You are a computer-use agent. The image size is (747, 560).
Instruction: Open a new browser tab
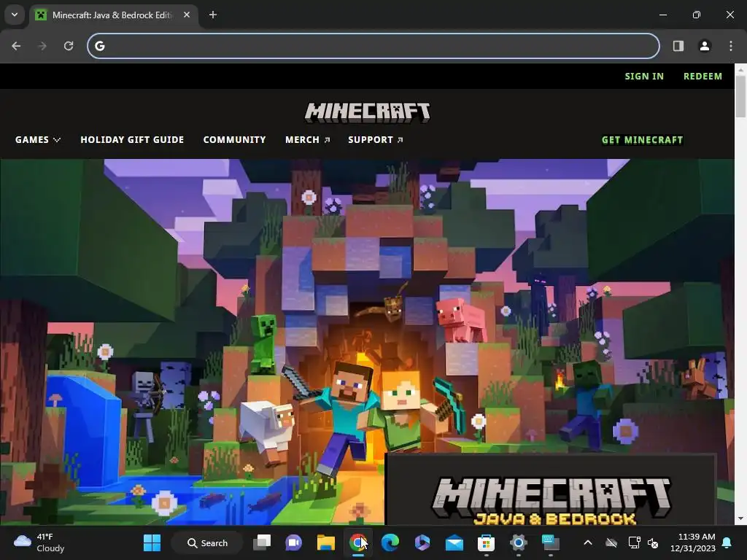[213, 15]
